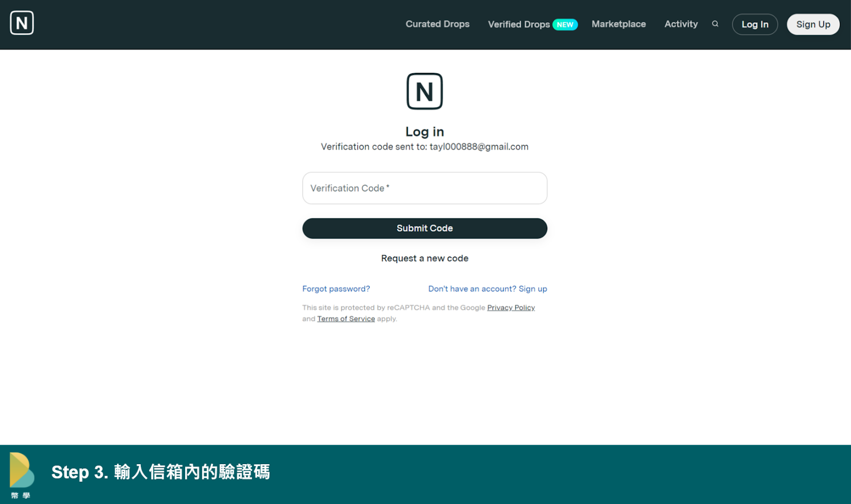Request a new code
851x504 pixels.
click(x=424, y=258)
